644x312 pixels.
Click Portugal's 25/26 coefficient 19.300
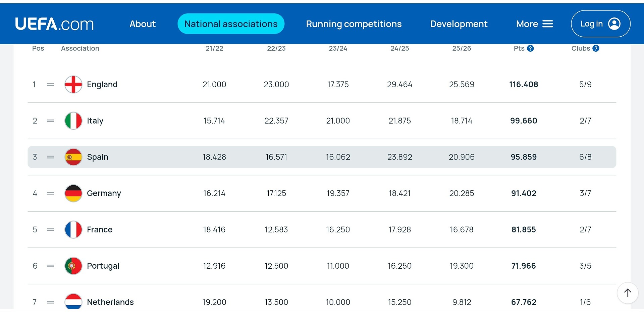tap(462, 266)
